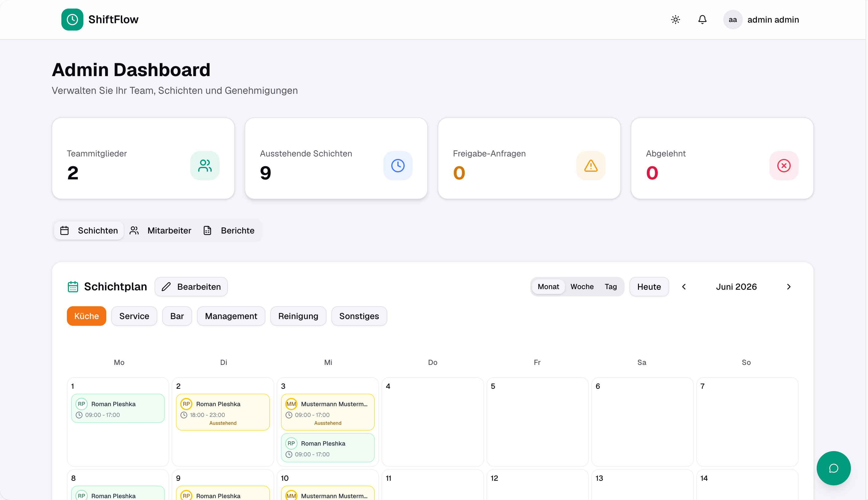This screenshot has width=868, height=500.
Task: Select day 12 in the calendar
Action: pyautogui.click(x=538, y=484)
